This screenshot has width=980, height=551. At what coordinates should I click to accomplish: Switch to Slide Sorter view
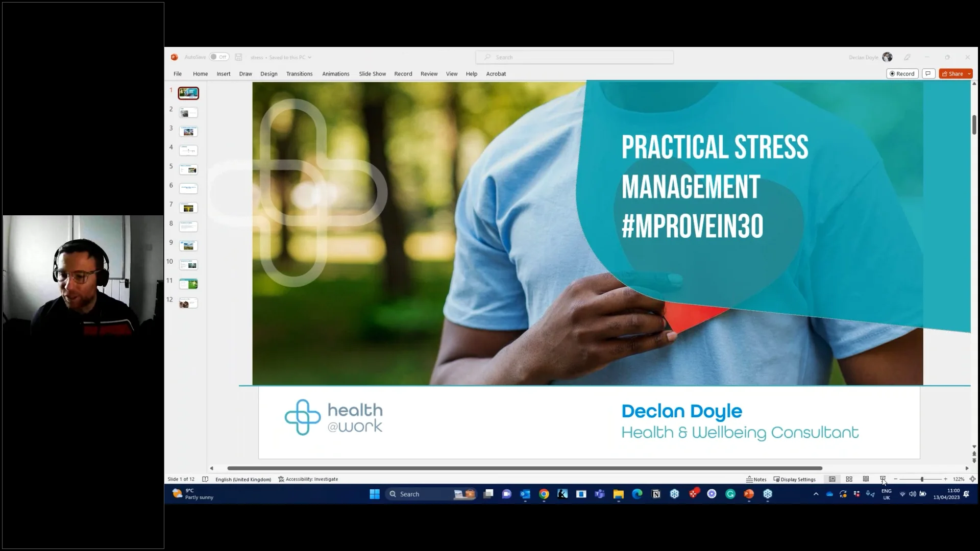[x=849, y=479]
